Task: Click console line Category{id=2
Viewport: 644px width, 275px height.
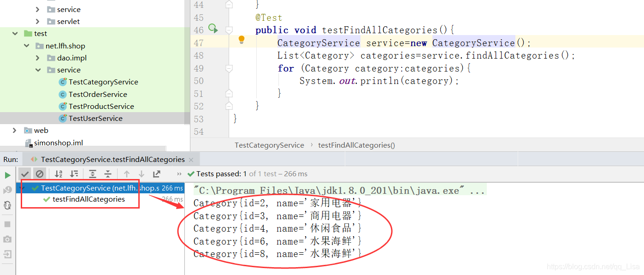Action: click(x=278, y=203)
